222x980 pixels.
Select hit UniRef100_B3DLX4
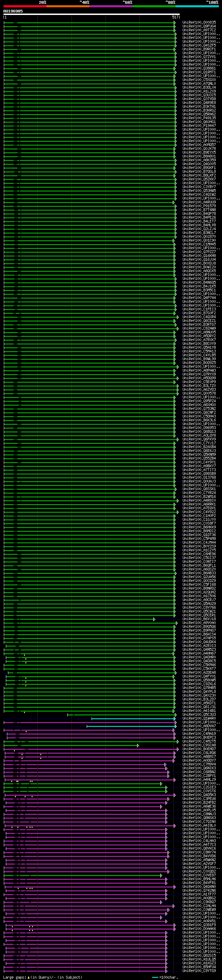click(x=199, y=88)
